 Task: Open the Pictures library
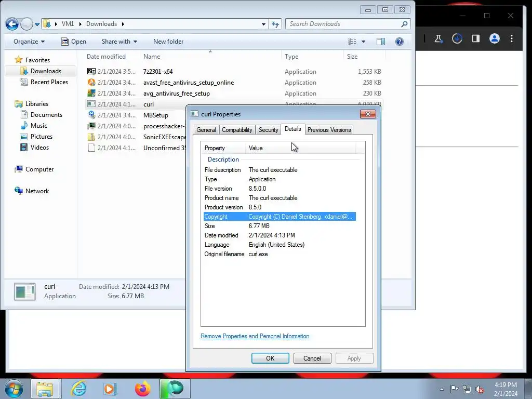pos(42,137)
